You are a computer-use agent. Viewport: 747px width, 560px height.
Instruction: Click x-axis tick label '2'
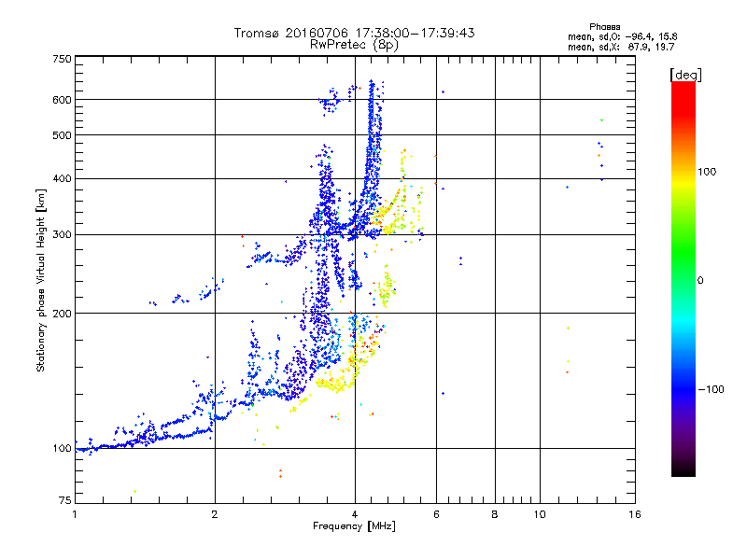[215, 514]
